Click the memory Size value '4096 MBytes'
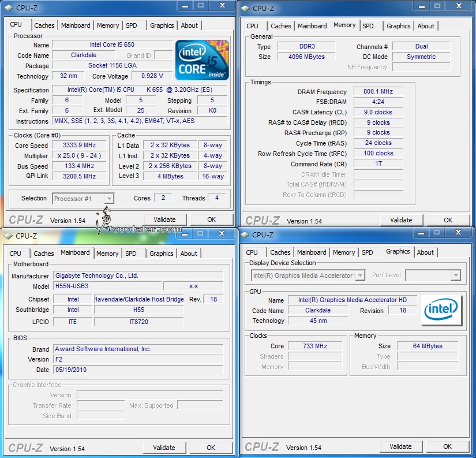Image resolution: width=476 pixels, height=458 pixels. (306, 57)
